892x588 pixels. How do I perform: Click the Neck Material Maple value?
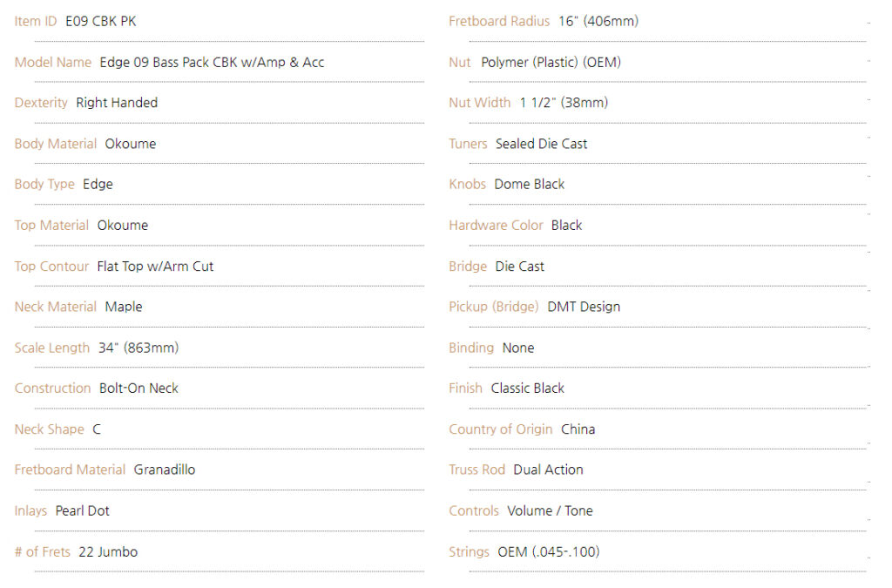[124, 308]
